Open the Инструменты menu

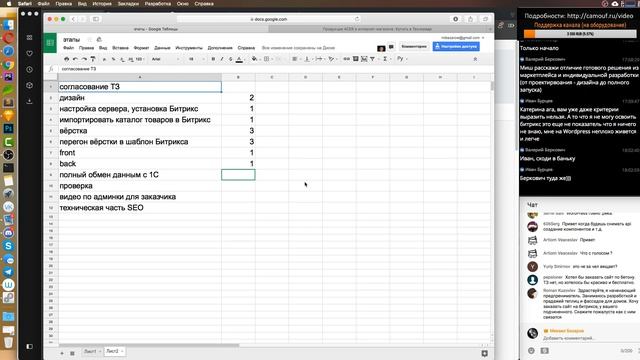click(189, 48)
